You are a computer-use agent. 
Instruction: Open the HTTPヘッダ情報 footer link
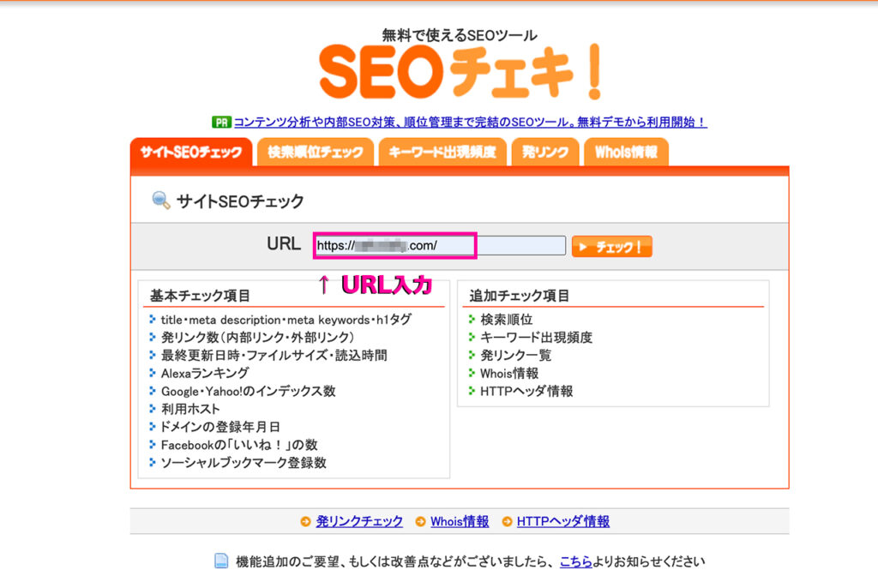562,521
